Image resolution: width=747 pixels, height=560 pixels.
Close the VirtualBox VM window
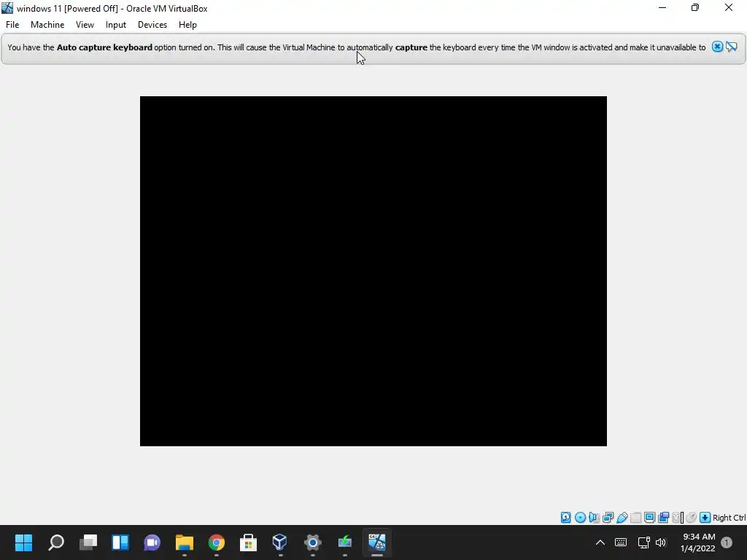point(729,8)
